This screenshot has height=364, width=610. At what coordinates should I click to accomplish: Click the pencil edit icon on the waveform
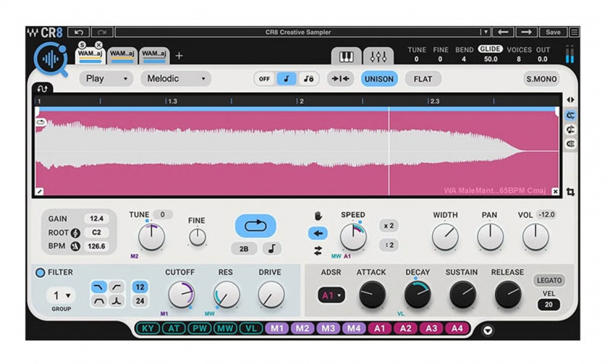click(x=39, y=191)
